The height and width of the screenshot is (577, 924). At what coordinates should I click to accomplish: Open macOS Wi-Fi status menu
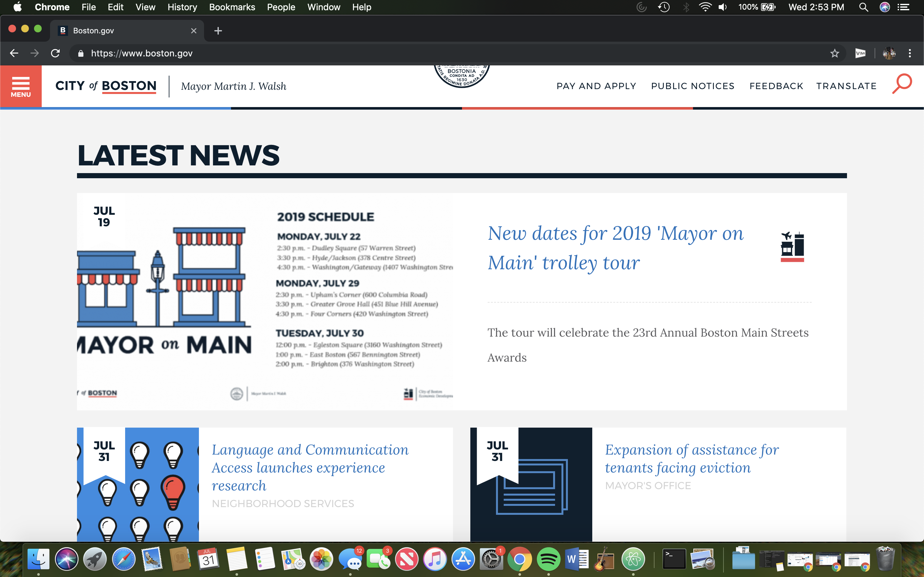click(x=705, y=7)
